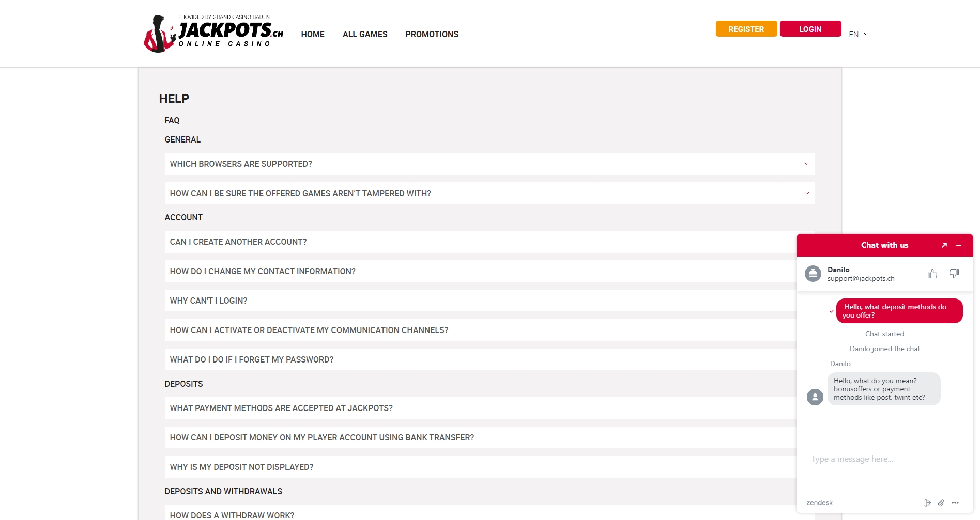
Task: Open the EN language dropdown
Action: coord(859,35)
